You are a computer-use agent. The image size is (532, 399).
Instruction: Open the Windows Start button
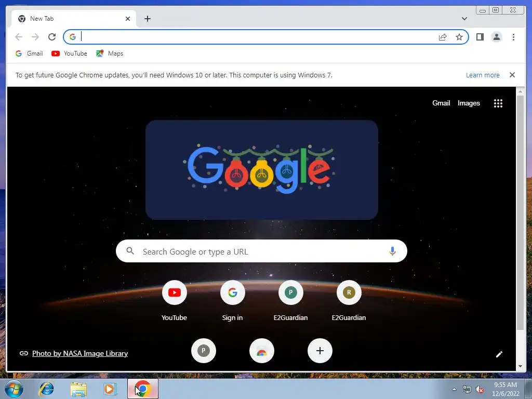point(14,389)
